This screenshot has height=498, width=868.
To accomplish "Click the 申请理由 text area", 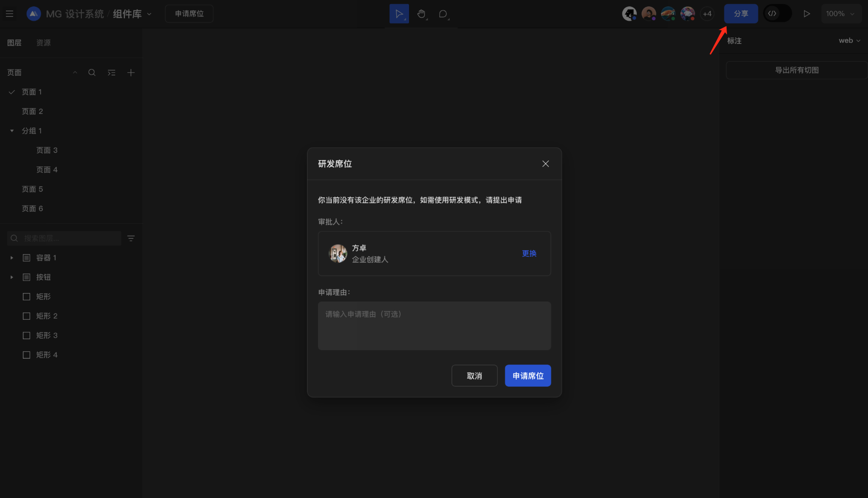I will (x=434, y=326).
